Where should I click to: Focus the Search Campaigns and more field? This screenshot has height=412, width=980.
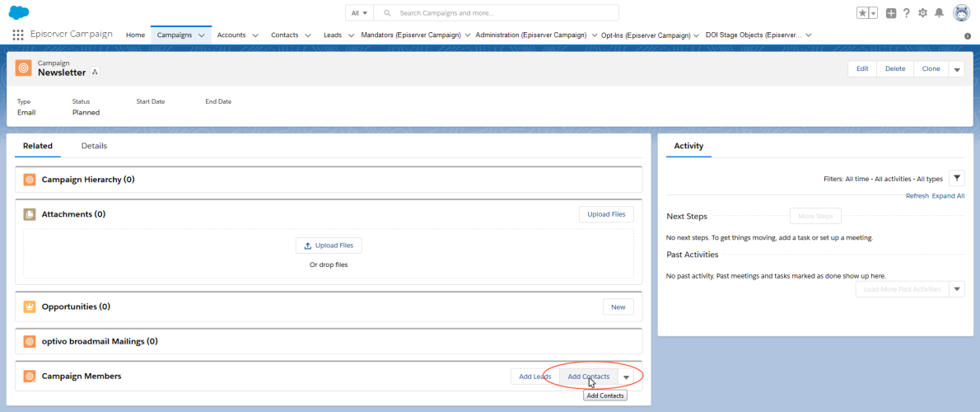click(x=497, y=12)
